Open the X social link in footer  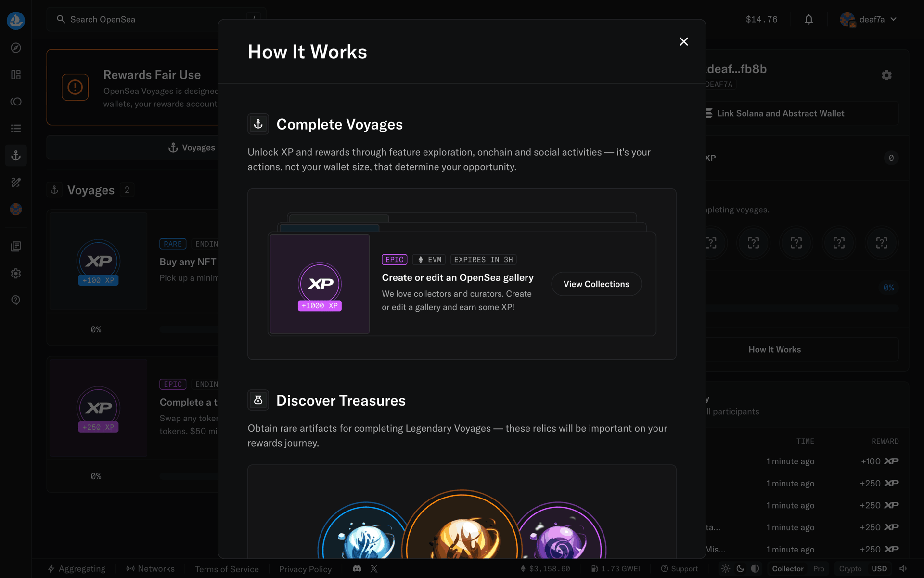pos(374,569)
